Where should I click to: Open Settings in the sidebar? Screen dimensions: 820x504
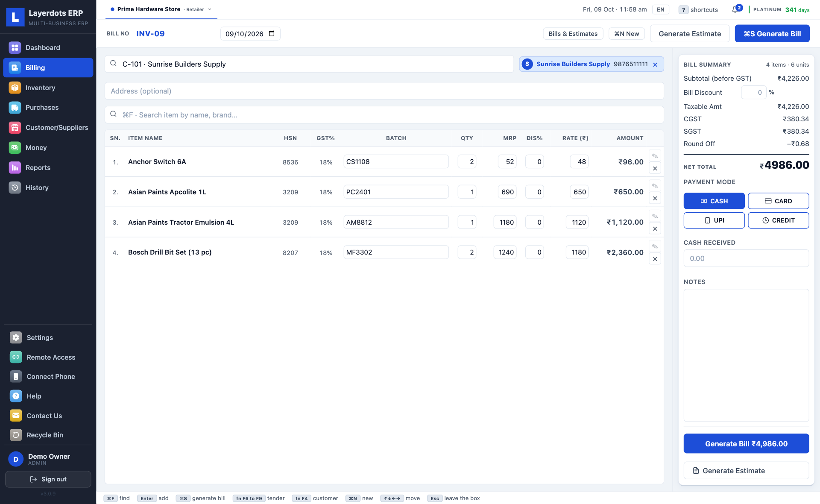(48, 337)
